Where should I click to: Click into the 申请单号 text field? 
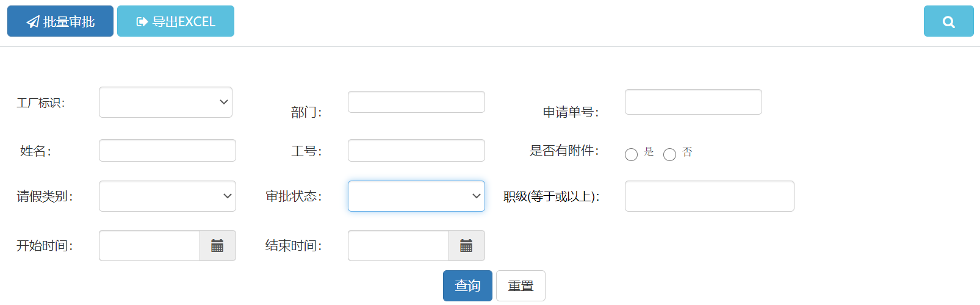(693, 102)
